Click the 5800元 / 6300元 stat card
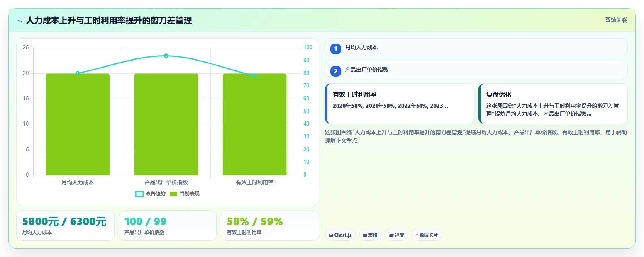This screenshot has height=257, width=644. 65,225
